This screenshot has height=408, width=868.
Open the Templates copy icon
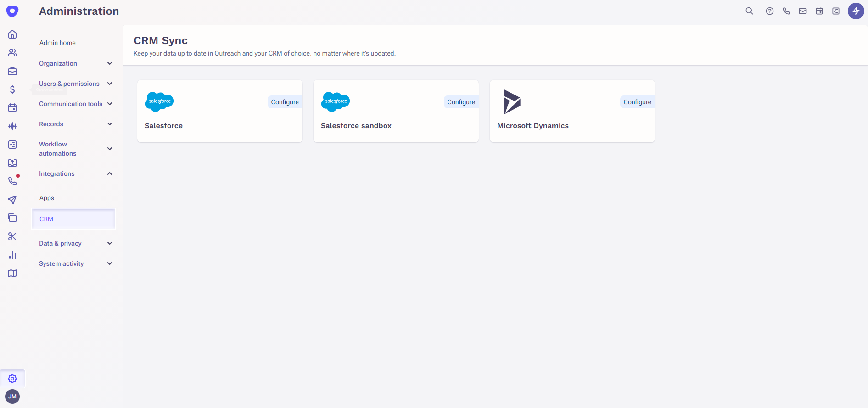click(x=12, y=218)
